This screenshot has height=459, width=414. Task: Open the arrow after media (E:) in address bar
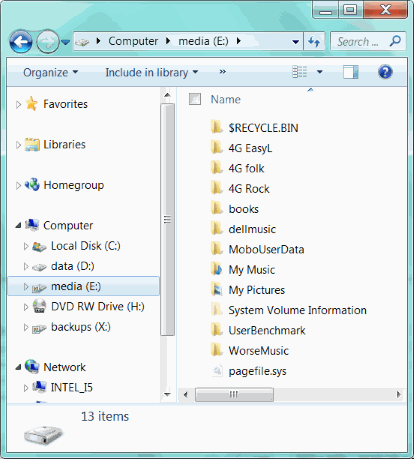tap(239, 41)
